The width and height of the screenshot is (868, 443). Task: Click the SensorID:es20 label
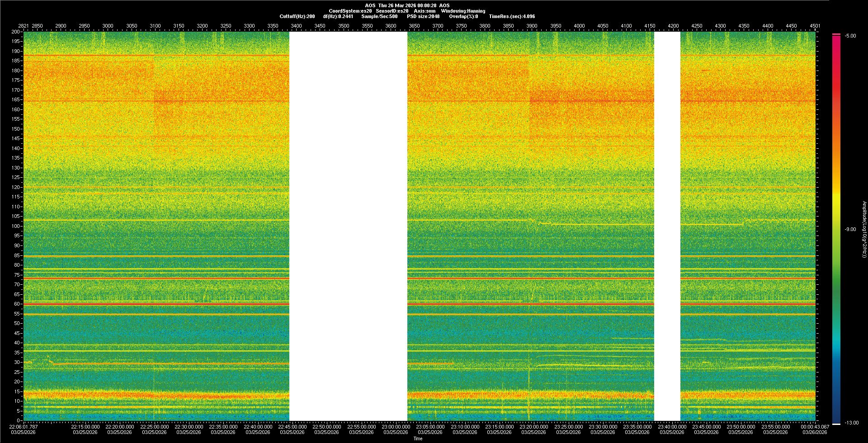[392, 11]
